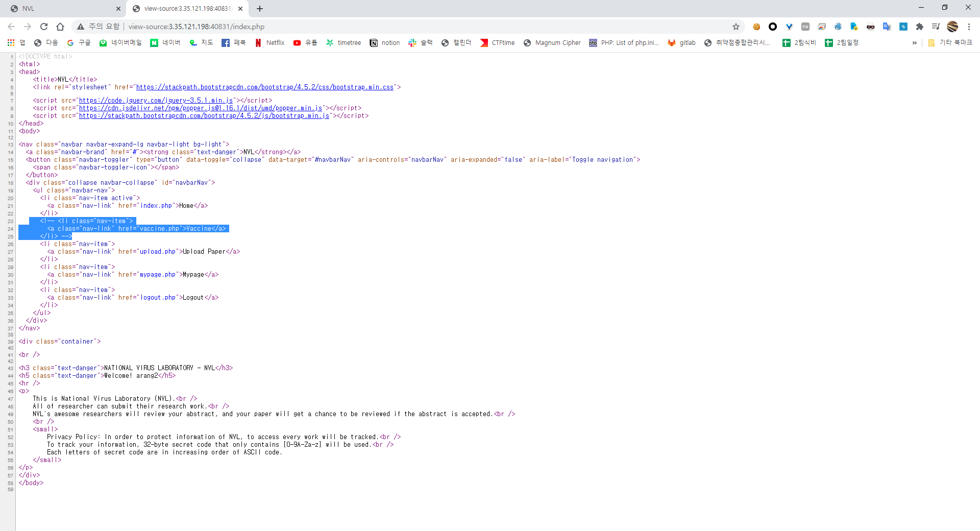Open the notion bookmark
The width and height of the screenshot is (980, 531).
tap(385, 43)
